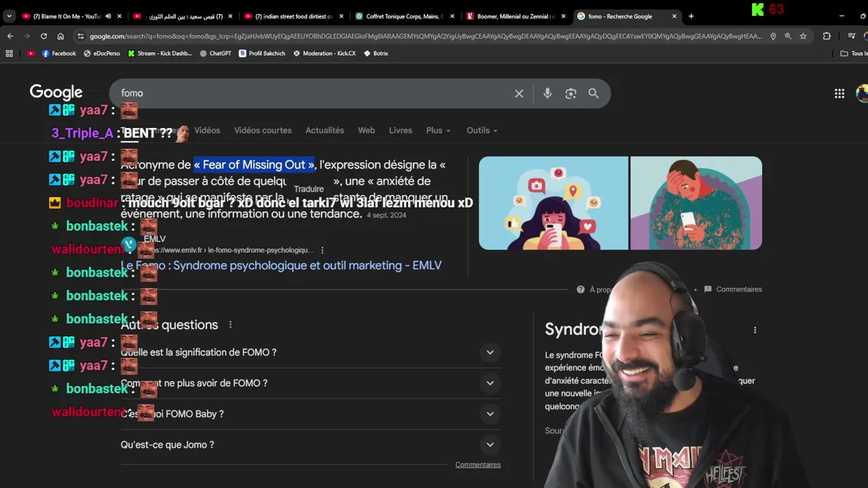Clear the fomo search query
Viewport: 868px width, 488px height.
tap(519, 94)
